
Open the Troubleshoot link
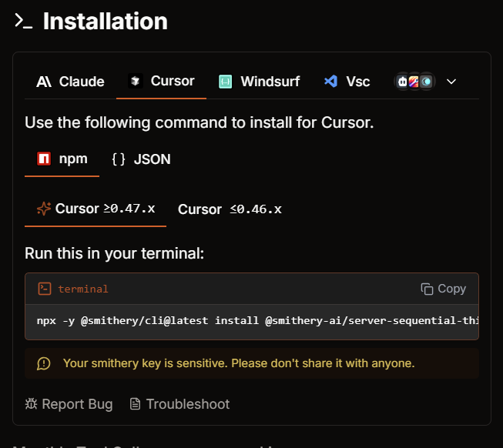click(x=179, y=404)
